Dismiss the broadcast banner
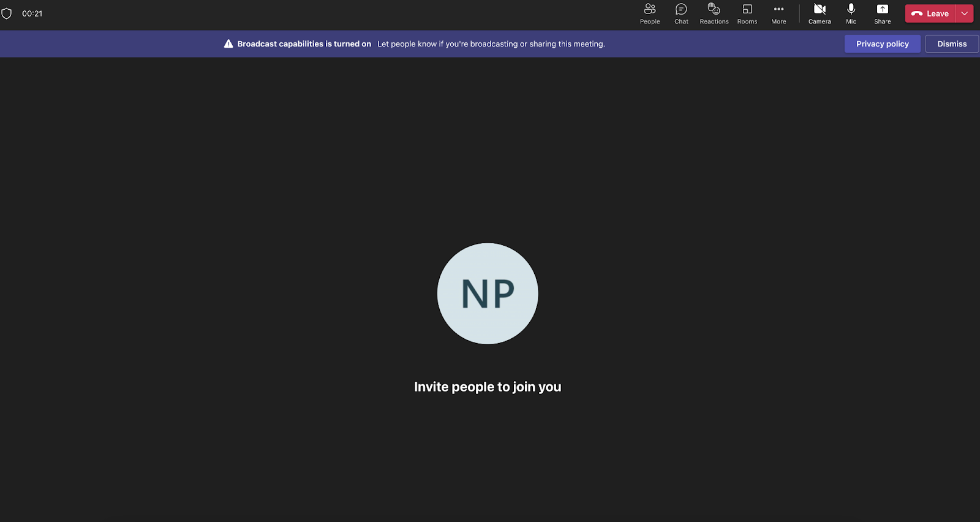Image resolution: width=980 pixels, height=522 pixels. [952, 43]
